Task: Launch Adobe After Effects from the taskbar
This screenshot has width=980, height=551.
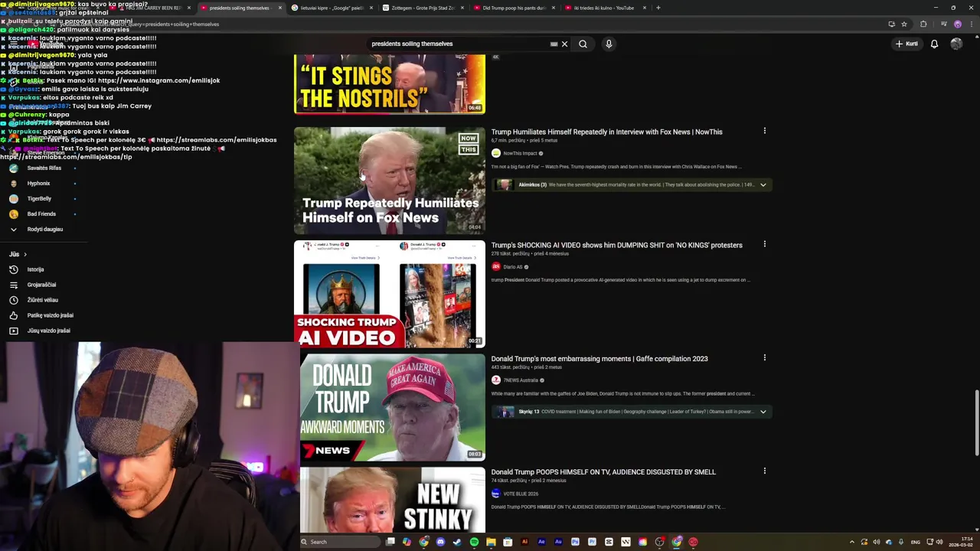Action: coord(541,542)
